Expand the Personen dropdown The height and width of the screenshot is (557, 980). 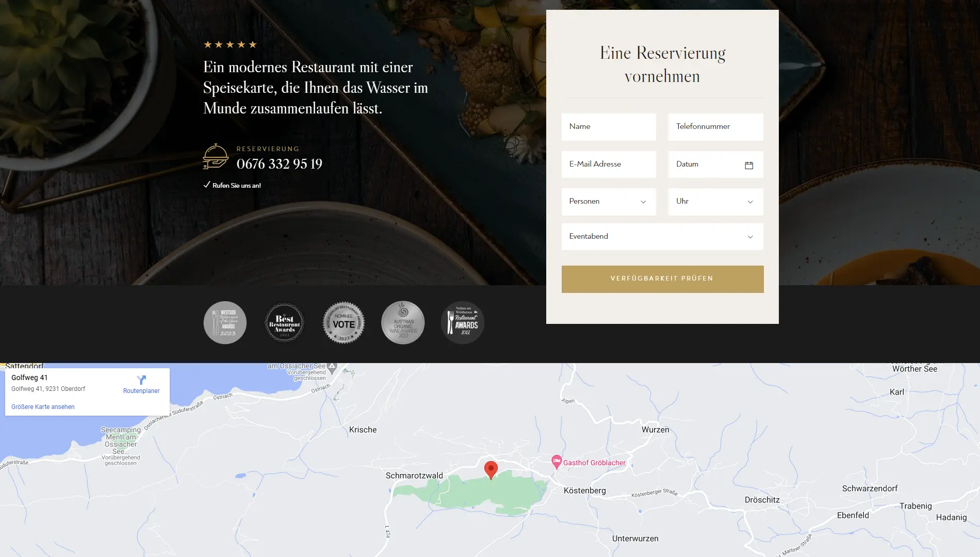pos(609,202)
